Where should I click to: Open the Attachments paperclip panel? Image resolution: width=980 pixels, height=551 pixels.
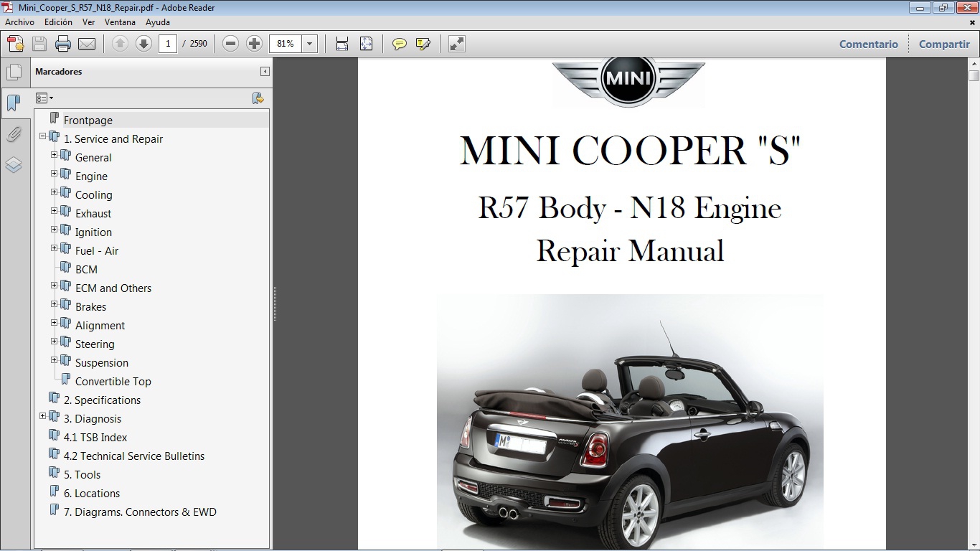[15, 134]
